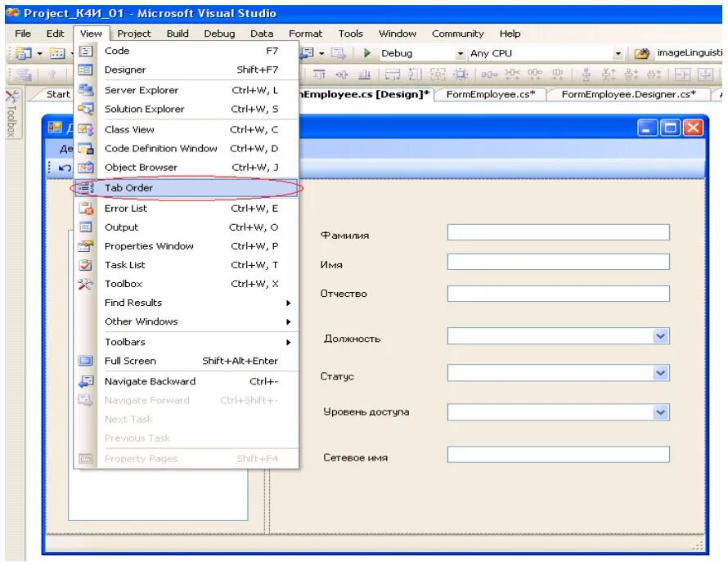728x566 pixels.
Task: Click the Solution Explorer icon in menu
Action: [86, 109]
